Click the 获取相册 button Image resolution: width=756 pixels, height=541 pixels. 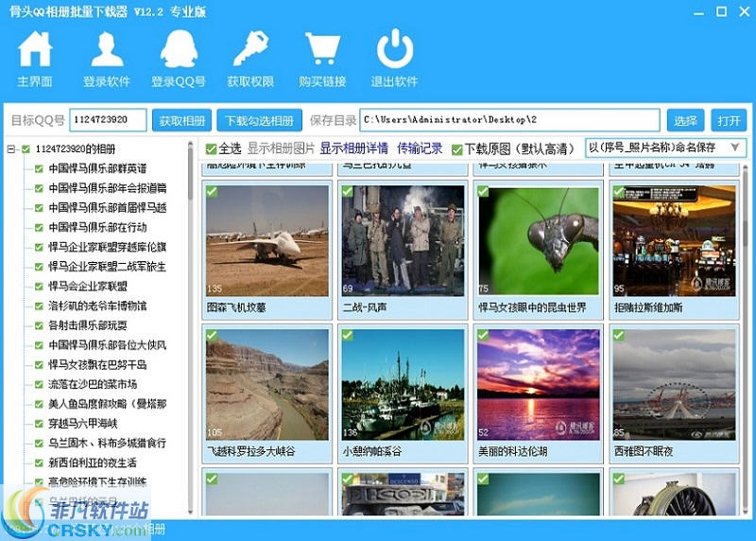[x=182, y=120]
